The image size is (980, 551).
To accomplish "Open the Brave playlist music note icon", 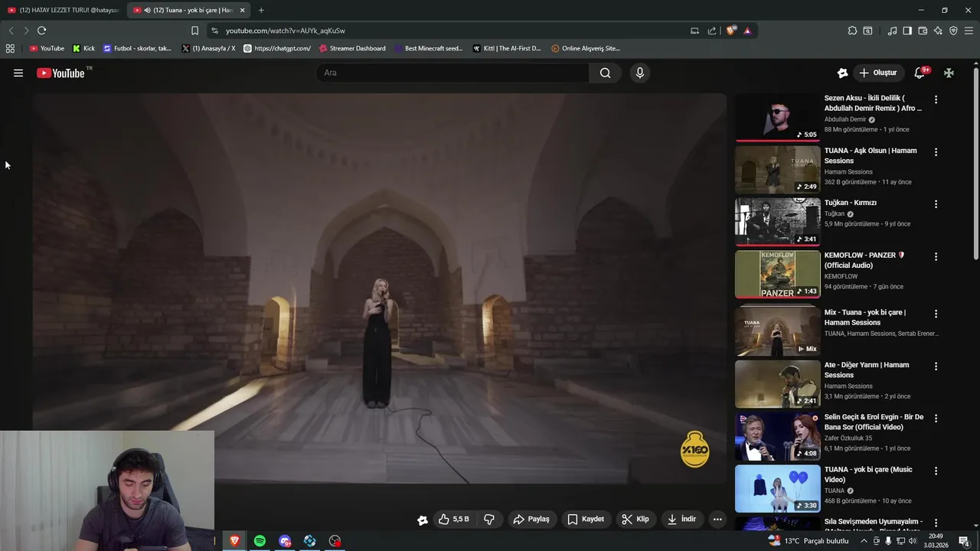I will pos(892,31).
